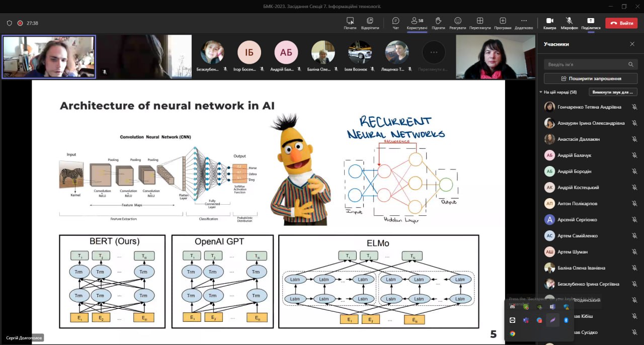Leave the meeting with Вийти
The height and width of the screenshot is (345, 644).
(621, 23)
